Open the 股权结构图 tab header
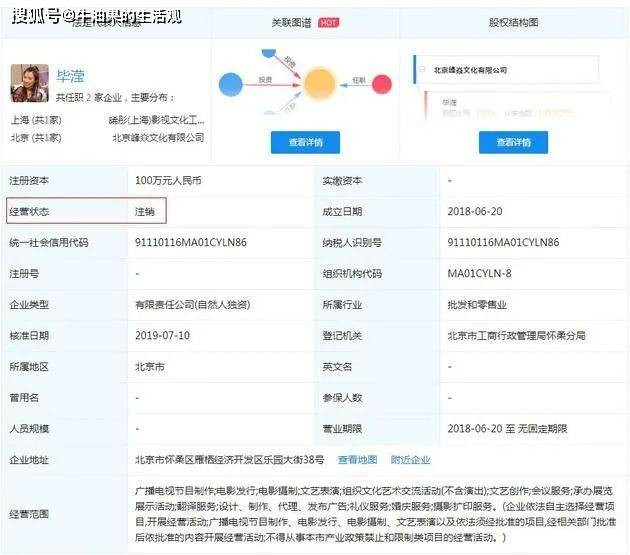The image size is (630, 555). coord(513,23)
